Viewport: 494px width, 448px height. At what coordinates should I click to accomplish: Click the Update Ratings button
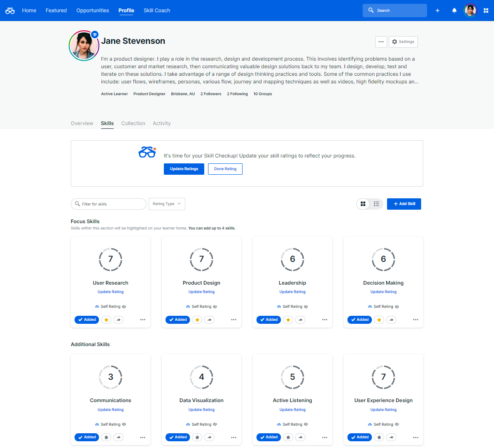click(184, 169)
